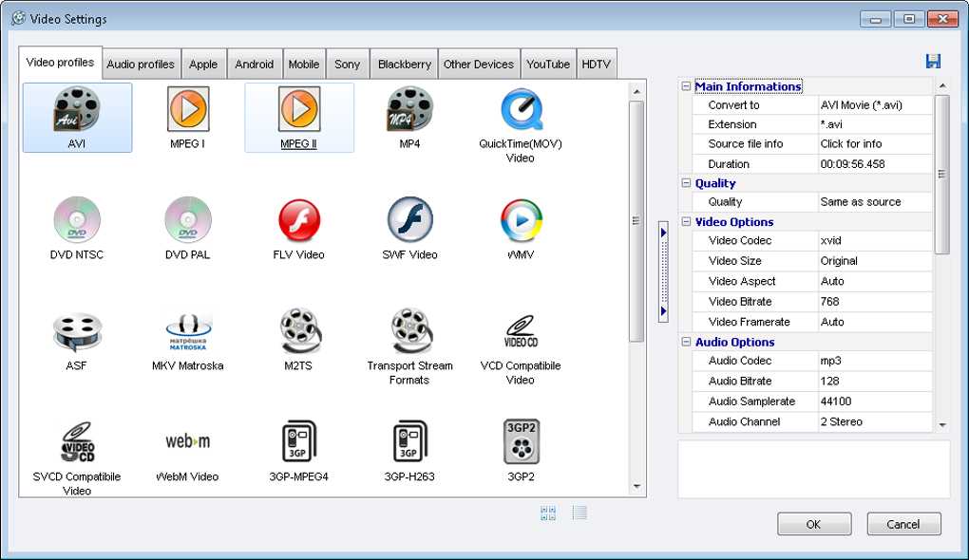
Task: Open the Other Devices tab
Action: tap(479, 65)
